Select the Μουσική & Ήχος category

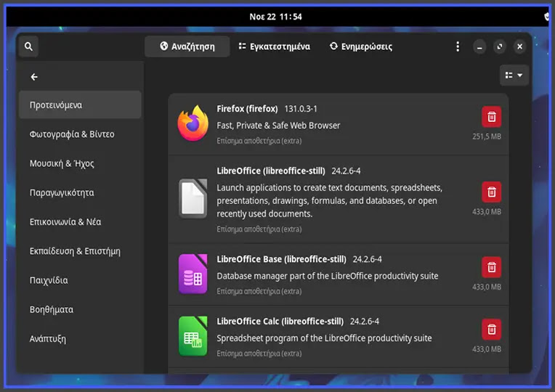[81, 163]
